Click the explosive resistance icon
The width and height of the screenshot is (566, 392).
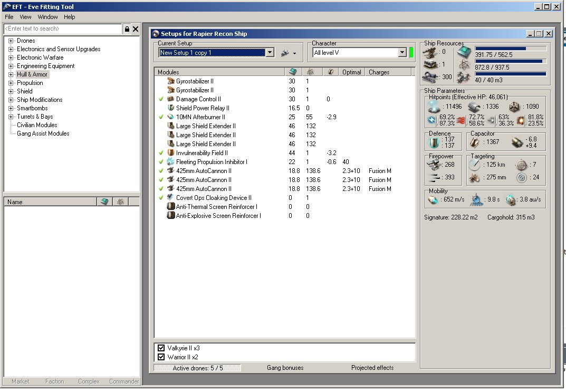[x=521, y=120]
